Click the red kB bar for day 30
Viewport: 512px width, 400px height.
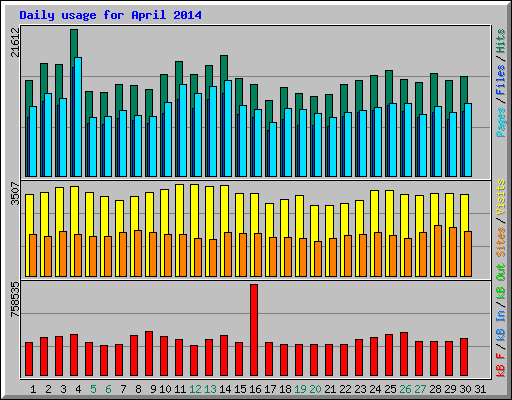[464, 357]
